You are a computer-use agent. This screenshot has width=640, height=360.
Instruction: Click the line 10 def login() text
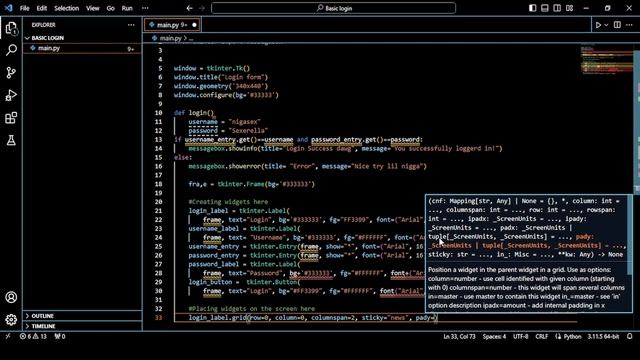tap(194, 113)
